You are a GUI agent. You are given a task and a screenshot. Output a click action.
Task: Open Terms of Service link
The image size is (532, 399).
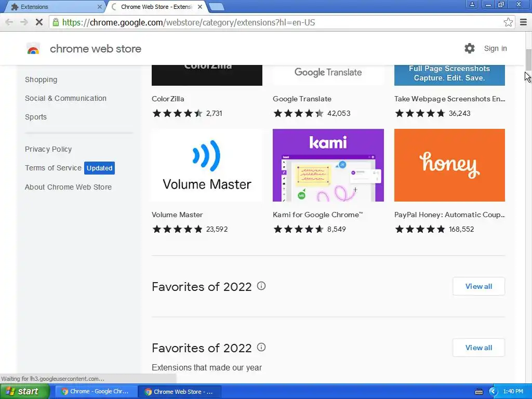click(53, 168)
